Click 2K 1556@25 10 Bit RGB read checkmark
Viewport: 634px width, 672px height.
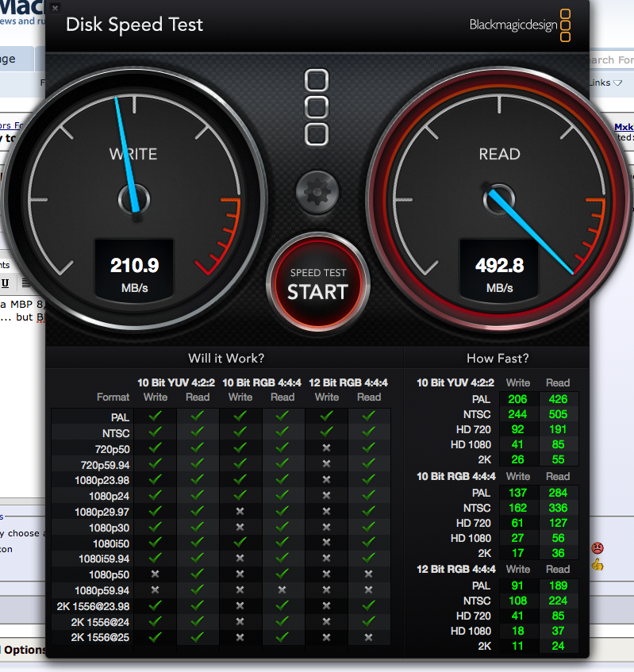click(x=282, y=637)
